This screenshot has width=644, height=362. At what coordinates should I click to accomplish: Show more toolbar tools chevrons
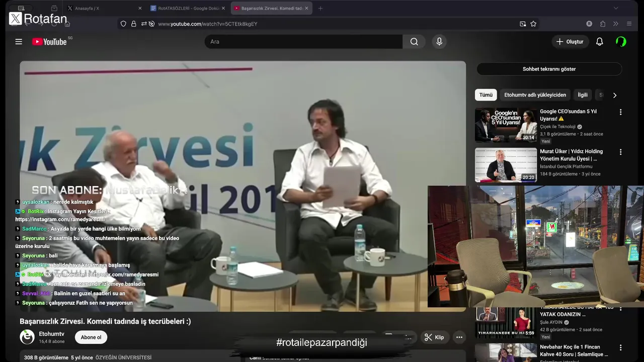point(616,24)
